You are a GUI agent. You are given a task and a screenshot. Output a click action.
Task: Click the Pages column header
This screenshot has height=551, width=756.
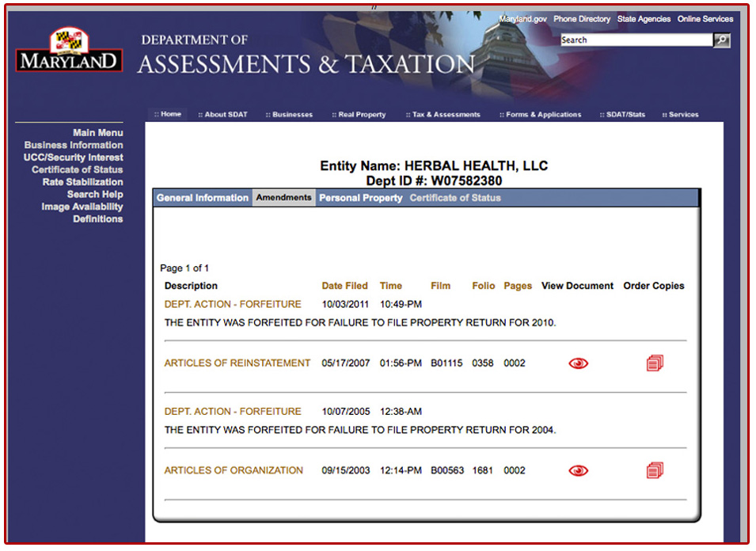click(x=518, y=286)
